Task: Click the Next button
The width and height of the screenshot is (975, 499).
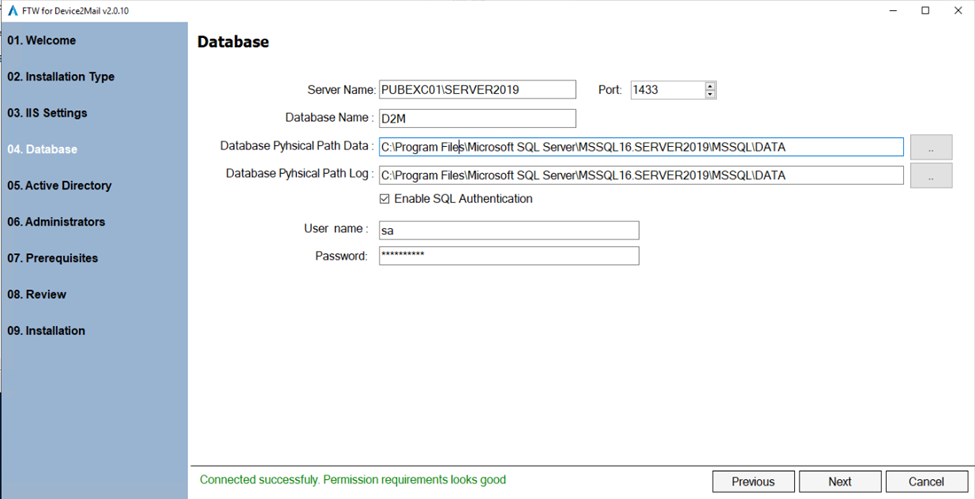Action: (x=840, y=481)
